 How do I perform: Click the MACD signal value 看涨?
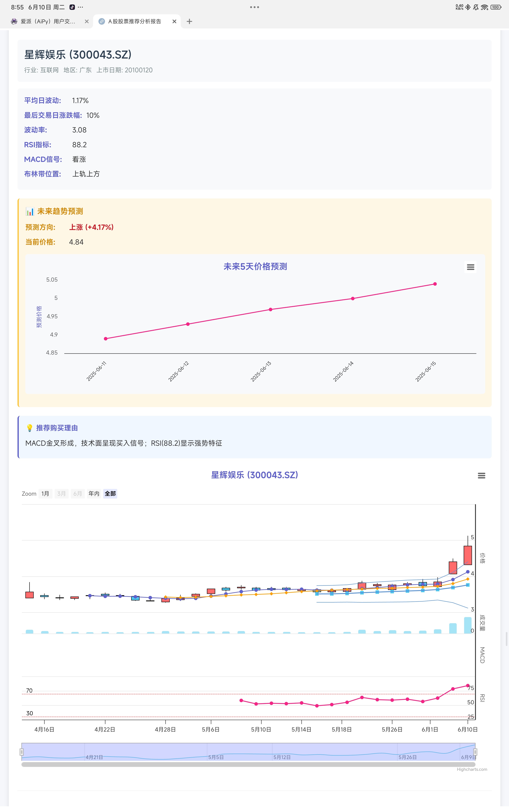tap(79, 159)
